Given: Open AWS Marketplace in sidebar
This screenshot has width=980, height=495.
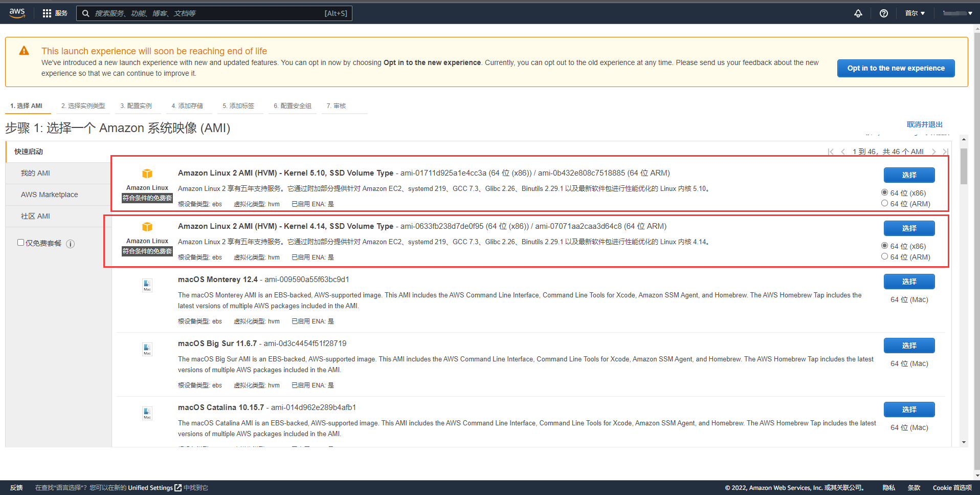Looking at the screenshot, I should [x=50, y=195].
